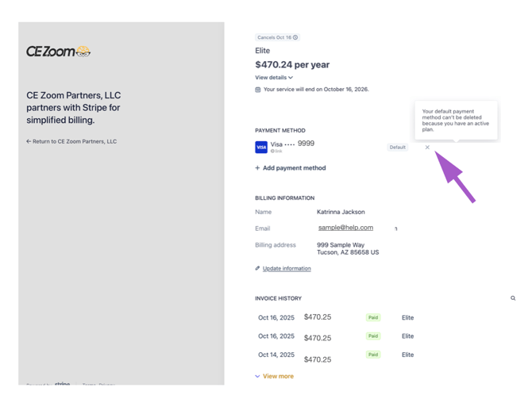Click Update information link
Image resolution: width=532 pixels, height=403 pixels.
coord(287,268)
